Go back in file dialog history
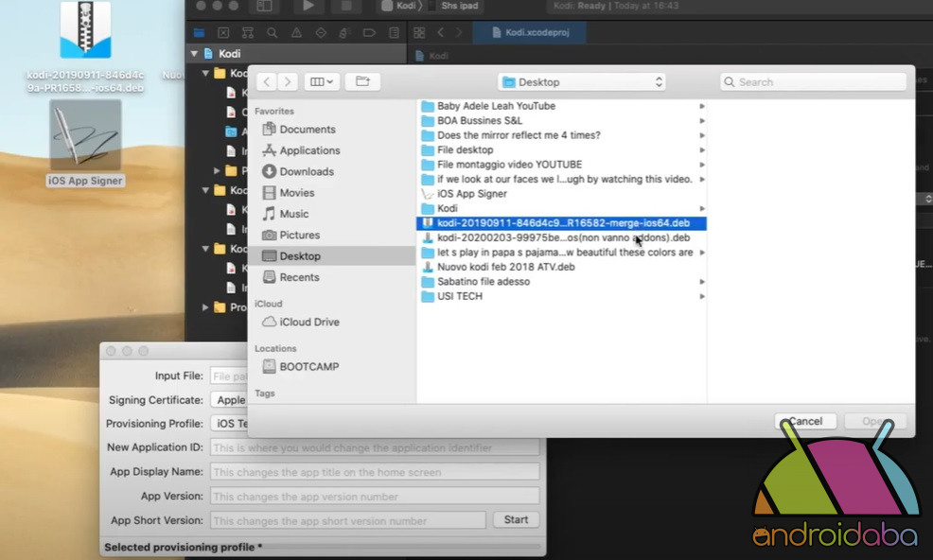 coord(267,81)
